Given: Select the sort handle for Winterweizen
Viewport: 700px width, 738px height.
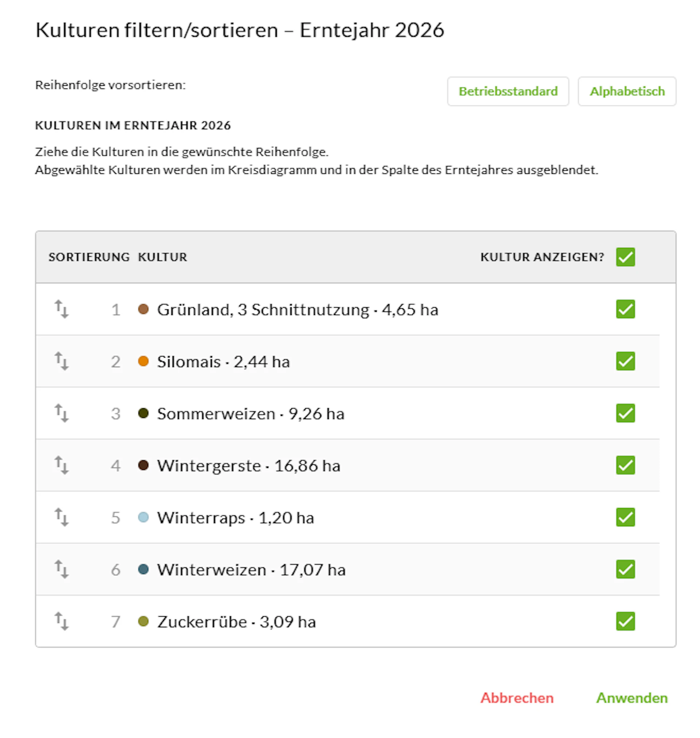Looking at the screenshot, I should 62,569.
